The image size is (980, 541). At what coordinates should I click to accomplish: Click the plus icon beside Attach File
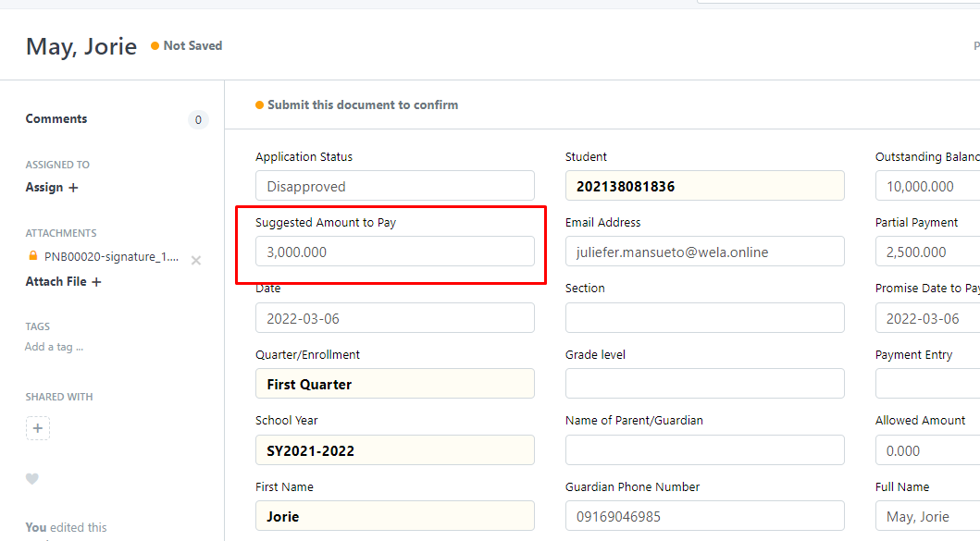click(x=96, y=282)
